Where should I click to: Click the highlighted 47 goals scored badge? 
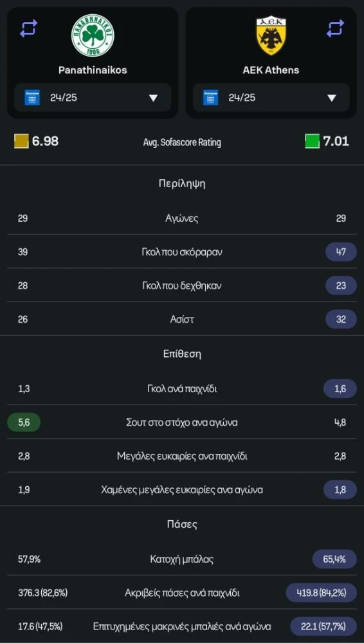click(341, 252)
